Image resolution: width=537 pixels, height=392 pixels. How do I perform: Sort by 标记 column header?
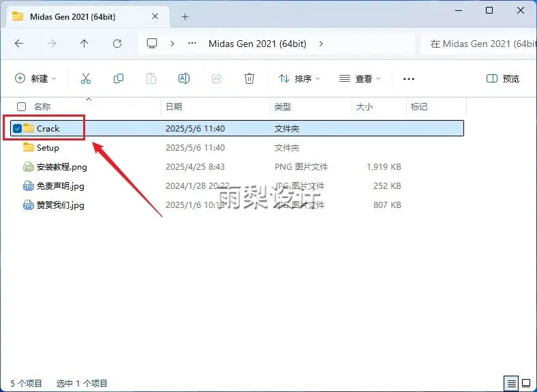(419, 106)
